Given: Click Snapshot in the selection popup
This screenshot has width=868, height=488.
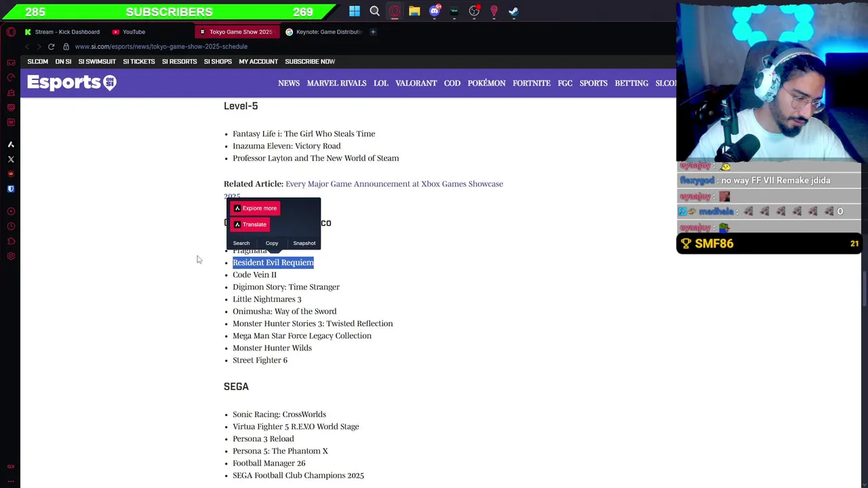Looking at the screenshot, I should click(304, 243).
